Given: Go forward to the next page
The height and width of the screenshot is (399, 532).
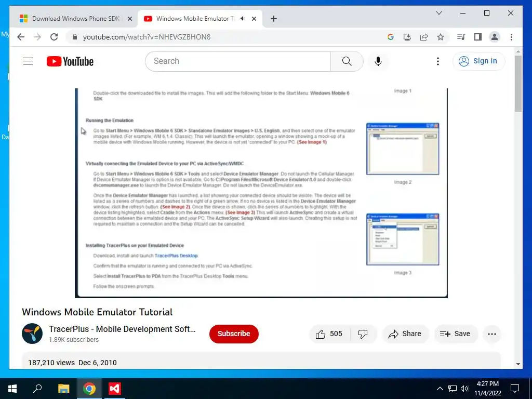Looking at the screenshot, I should point(37,37).
